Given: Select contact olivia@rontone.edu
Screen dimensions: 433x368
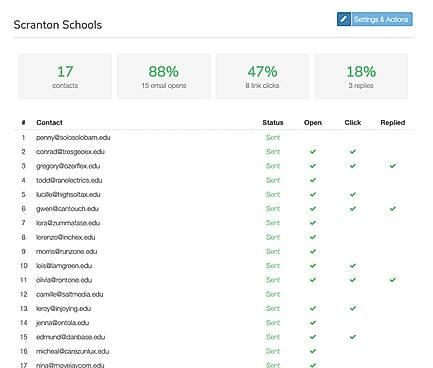Looking at the screenshot, I should 64,280.
